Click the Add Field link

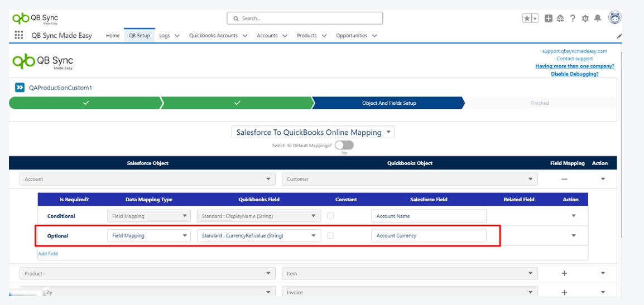(x=48, y=254)
